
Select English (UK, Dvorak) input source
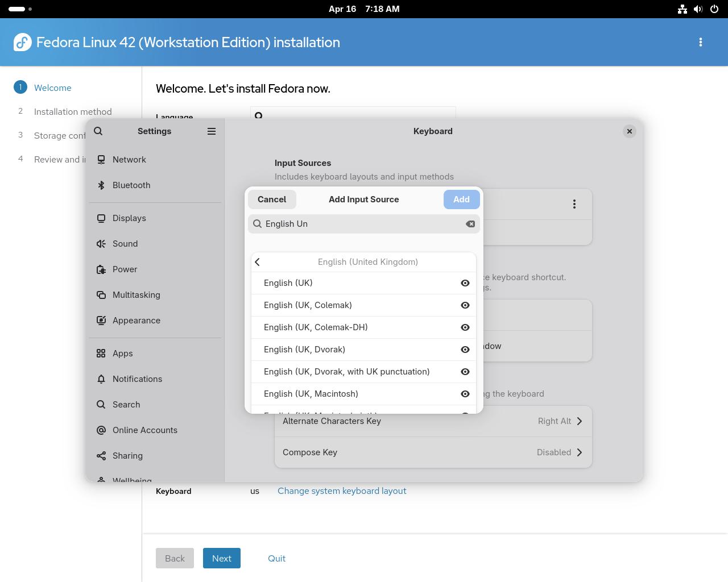tap(363, 350)
